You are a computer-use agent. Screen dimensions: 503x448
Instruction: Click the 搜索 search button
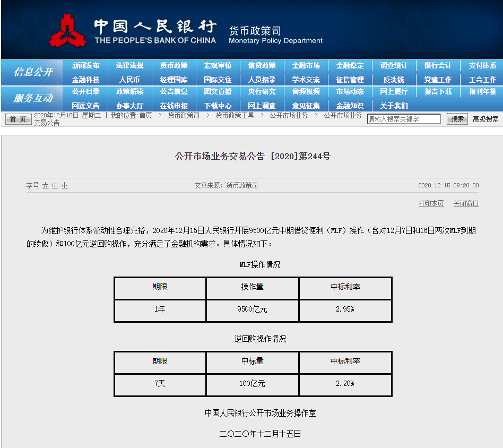tap(457, 119)
